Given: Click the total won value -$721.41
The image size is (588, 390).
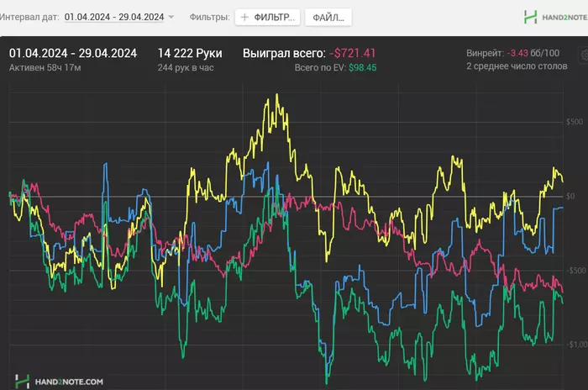Looking at the screenshot, I should click(352, 53).
